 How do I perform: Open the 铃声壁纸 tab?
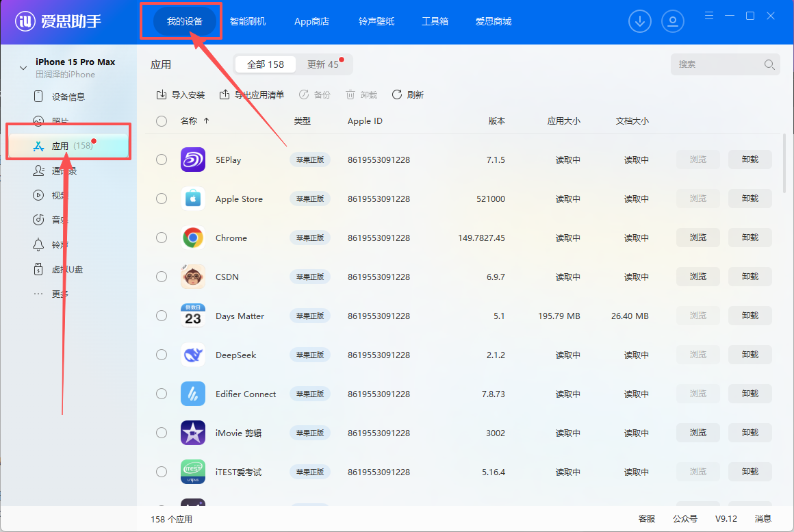[x=376, y=21]
